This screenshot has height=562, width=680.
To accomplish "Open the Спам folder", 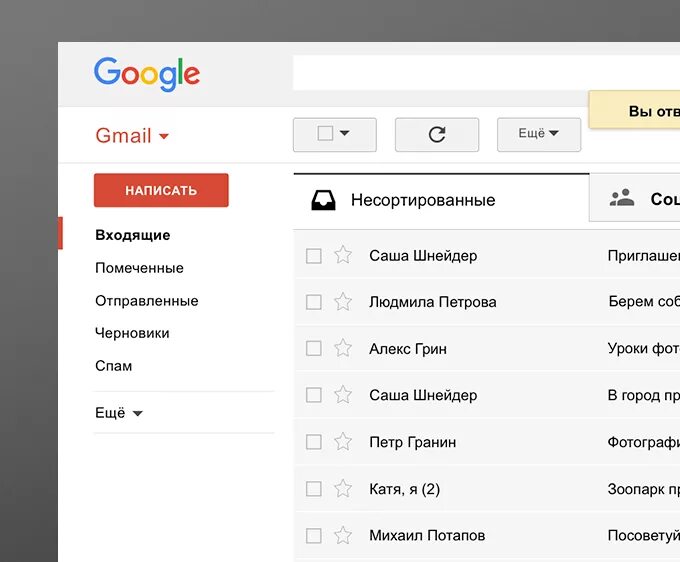I will (114, 366).
